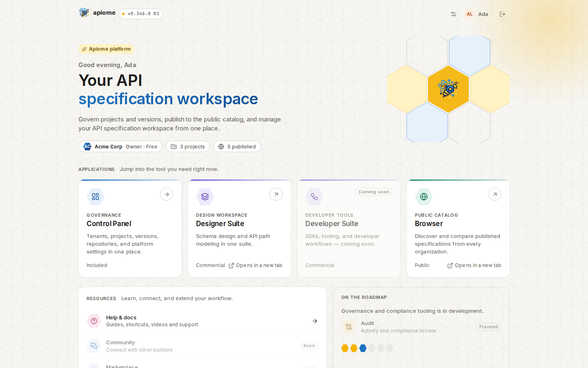588x368 pixels.
Task: Click the Apiome platform badge
Action: click(106, 49)
